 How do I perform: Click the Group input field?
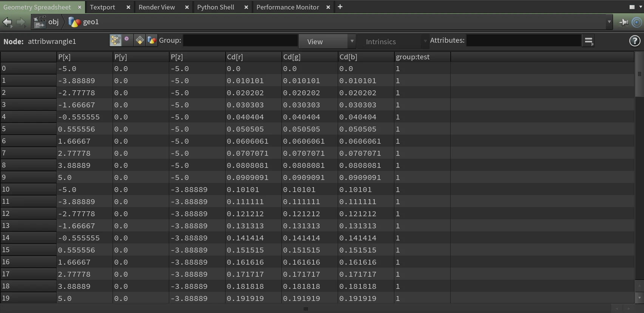(x=240, y=40)
